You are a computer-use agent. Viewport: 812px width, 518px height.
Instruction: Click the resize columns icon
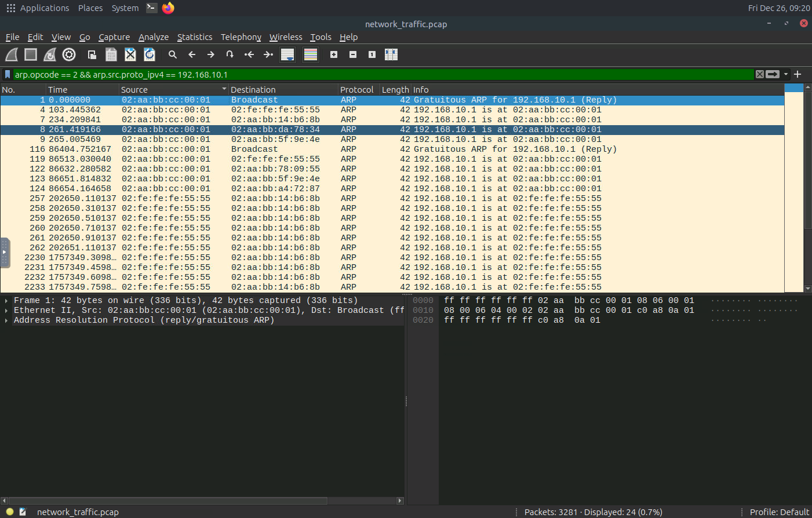391,54
